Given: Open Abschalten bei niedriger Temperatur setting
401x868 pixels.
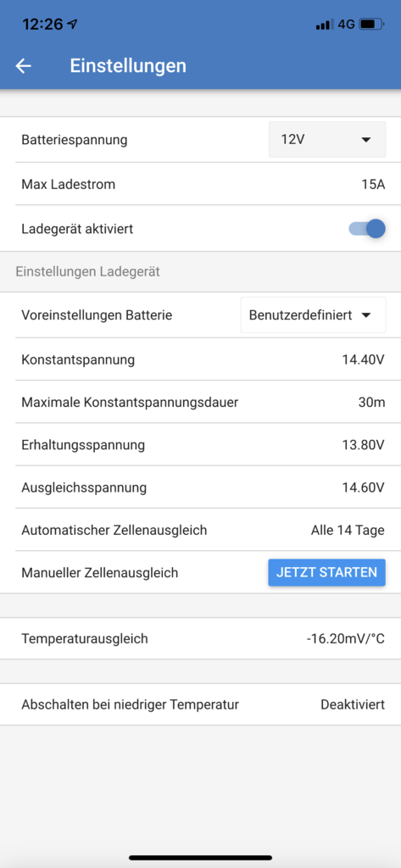Looking at the screenshot, I should point(200,704).
